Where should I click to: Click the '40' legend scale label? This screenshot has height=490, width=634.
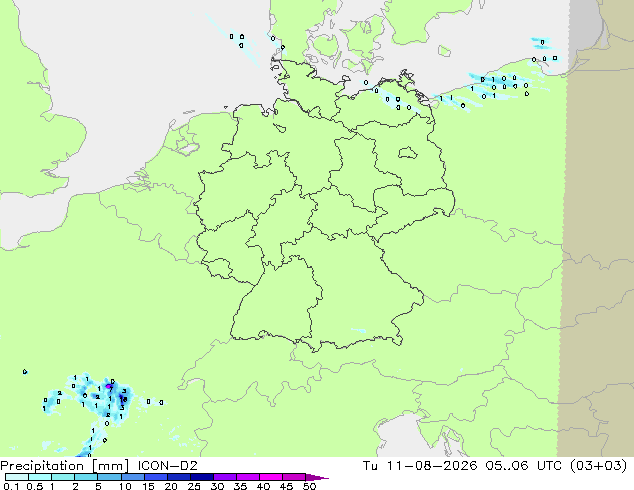pyautogui.click(x=263, y=486)
